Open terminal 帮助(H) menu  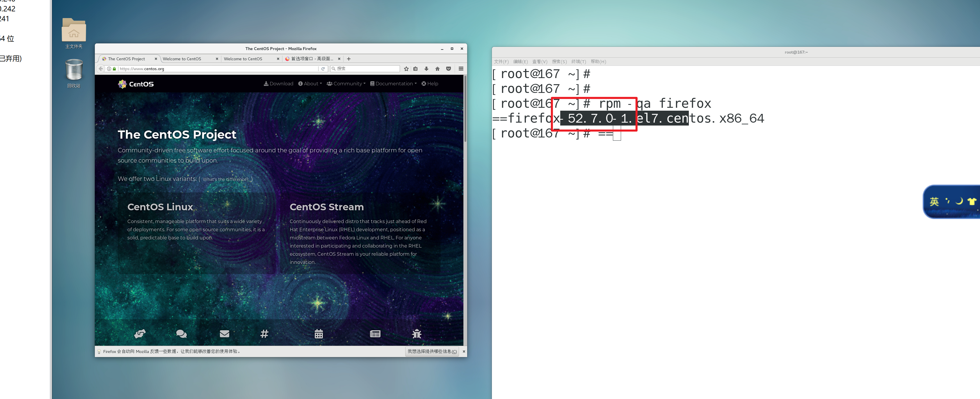click(x=598, y=62)
